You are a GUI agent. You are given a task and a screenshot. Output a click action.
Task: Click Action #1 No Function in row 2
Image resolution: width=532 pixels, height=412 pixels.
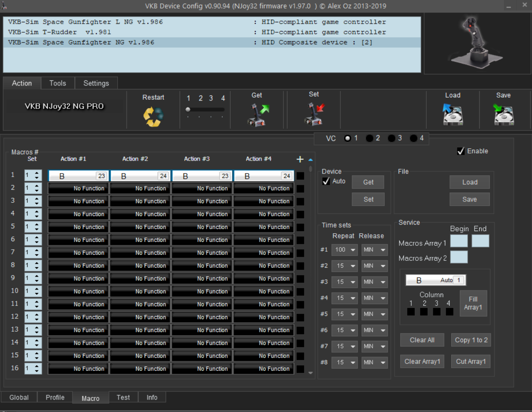click(x=78, y=188)
